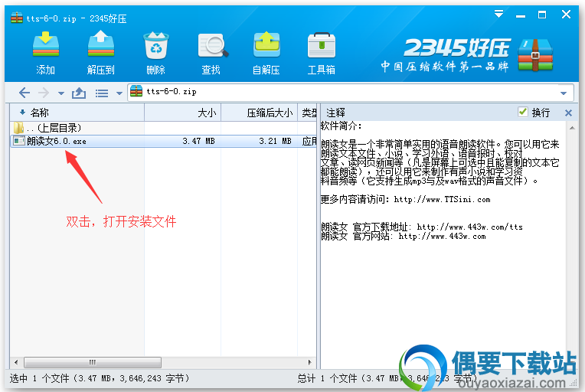Screen dimensions: 585x392
Task: Go back with the left arrow button
Action: [x=25, y=93]
